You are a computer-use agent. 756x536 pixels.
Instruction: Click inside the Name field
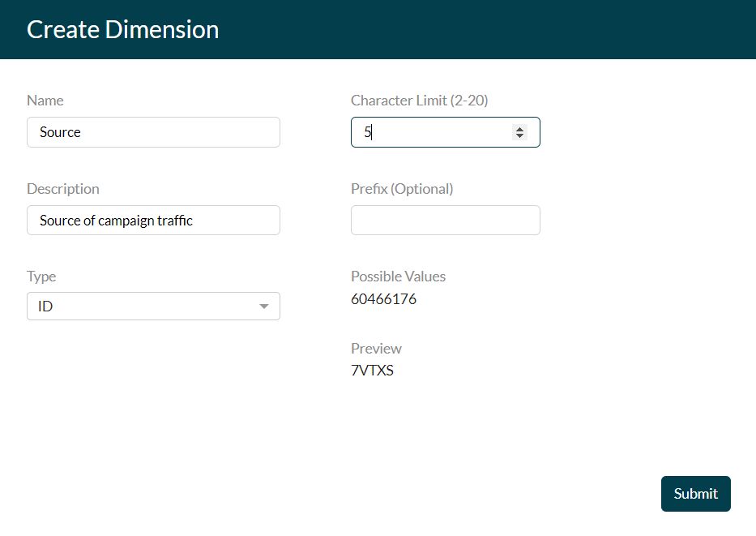point(153,131)
